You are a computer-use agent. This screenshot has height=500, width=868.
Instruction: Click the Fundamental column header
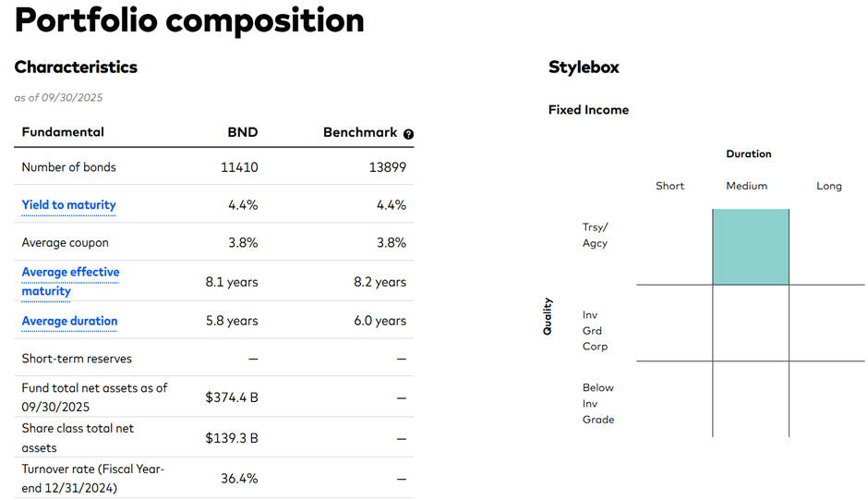coord(63,132)
